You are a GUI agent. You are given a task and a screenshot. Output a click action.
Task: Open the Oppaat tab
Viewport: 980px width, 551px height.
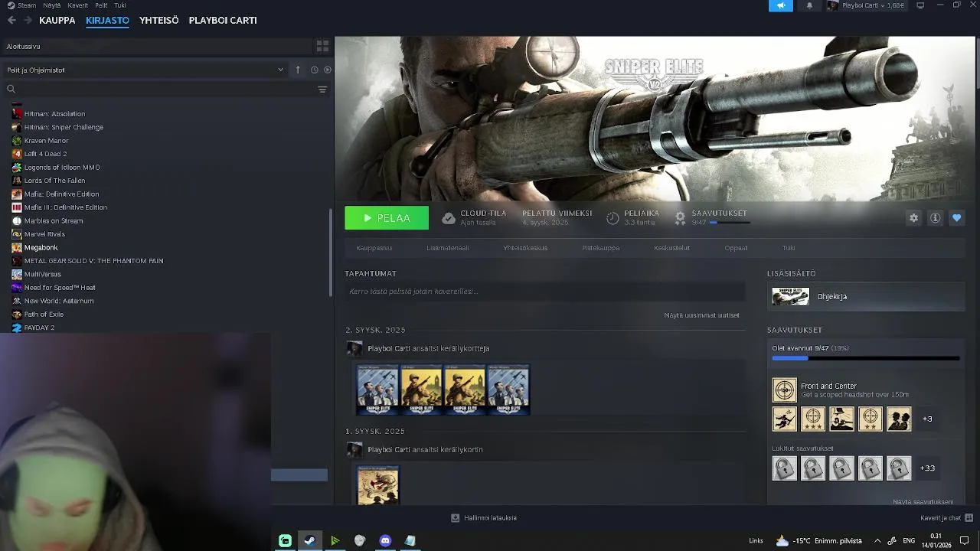736,248
